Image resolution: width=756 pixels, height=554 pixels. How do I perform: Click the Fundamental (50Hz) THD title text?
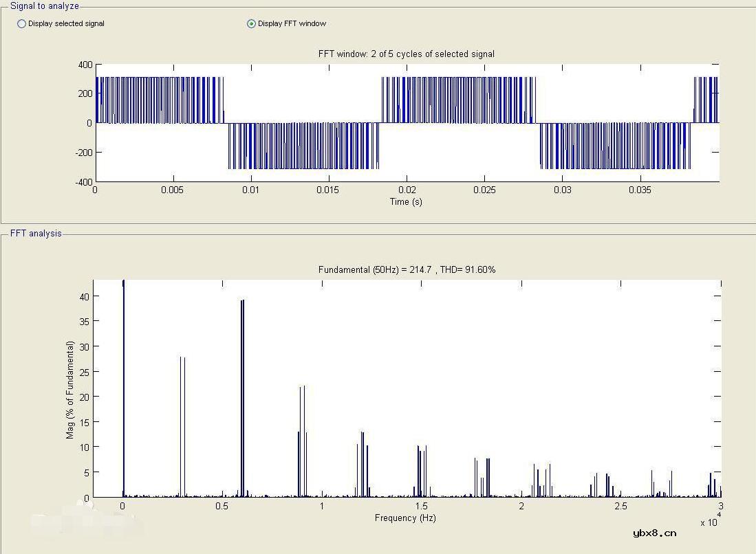pos(407,269)
